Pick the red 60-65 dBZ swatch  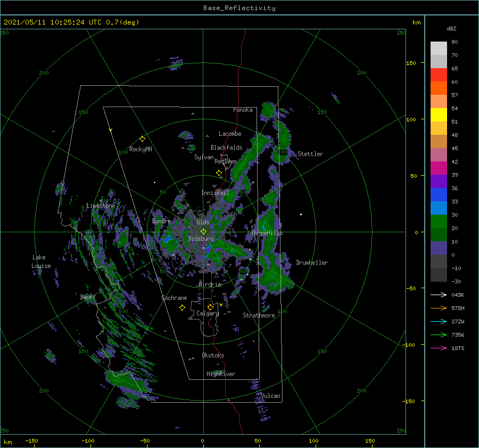tap(439, 75)
